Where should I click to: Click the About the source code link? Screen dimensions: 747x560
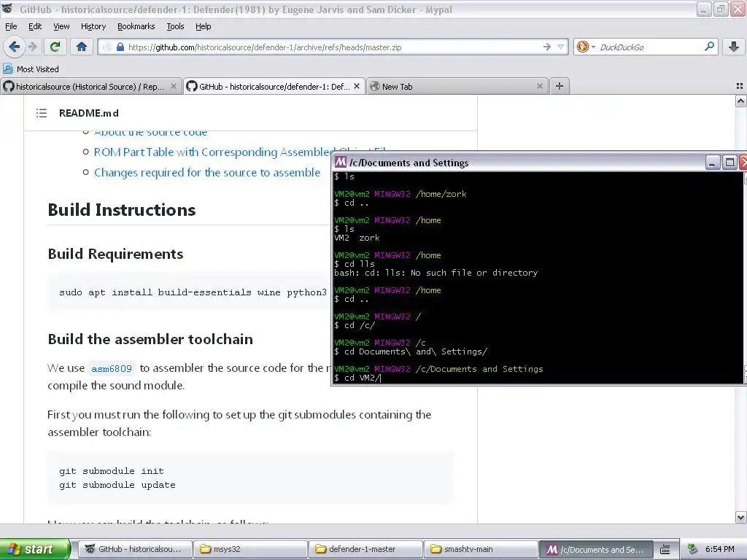(x=150, y=133)
